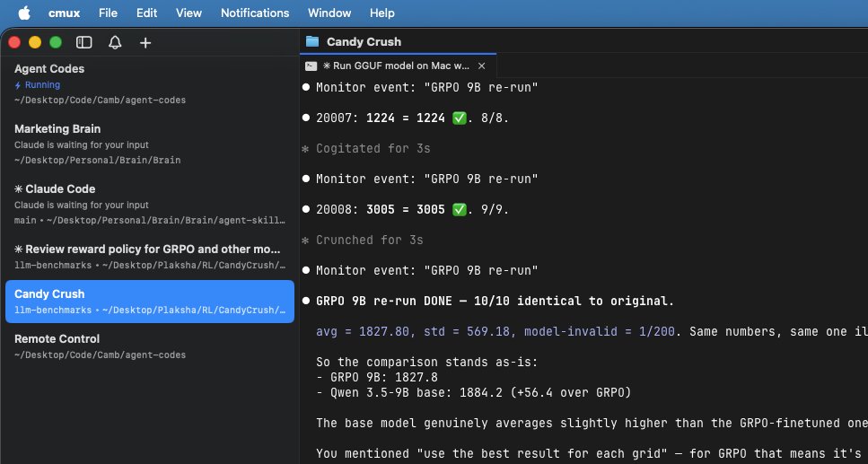Open the File menu
The image size is (868, 464).
click(x=108, y=13)
